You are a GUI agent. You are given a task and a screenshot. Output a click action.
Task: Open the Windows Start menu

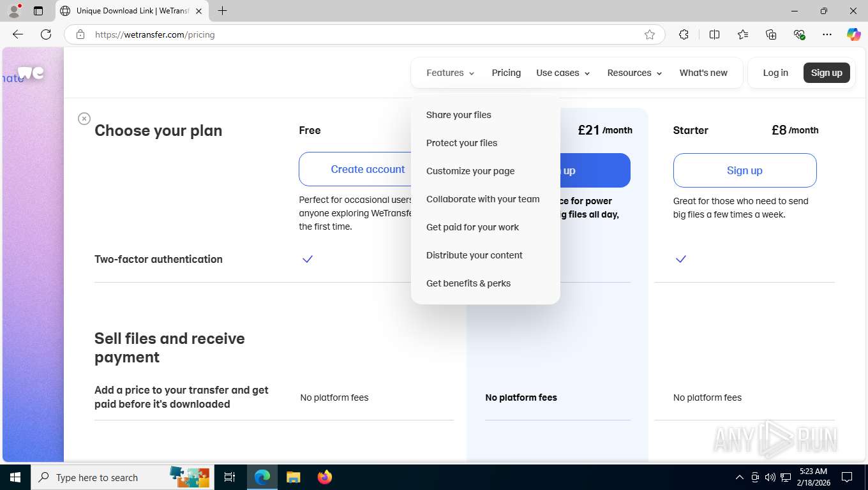coord(15,477)
